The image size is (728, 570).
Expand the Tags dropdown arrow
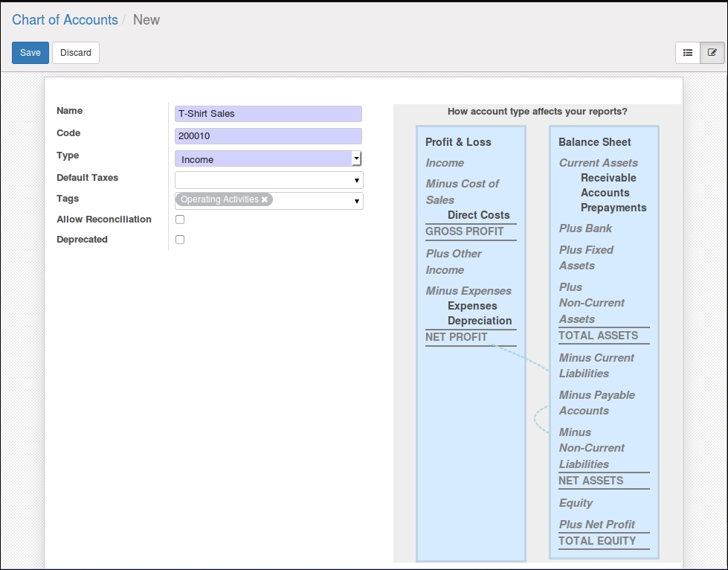pyautogui.click(x=357, y=201)
